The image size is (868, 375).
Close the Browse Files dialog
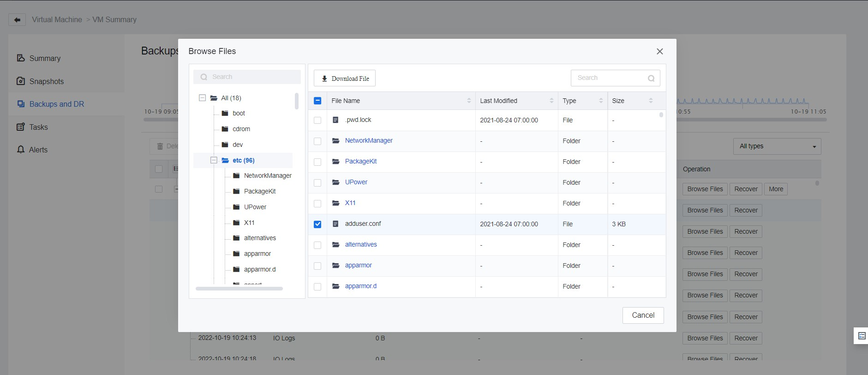pos(660,51)
